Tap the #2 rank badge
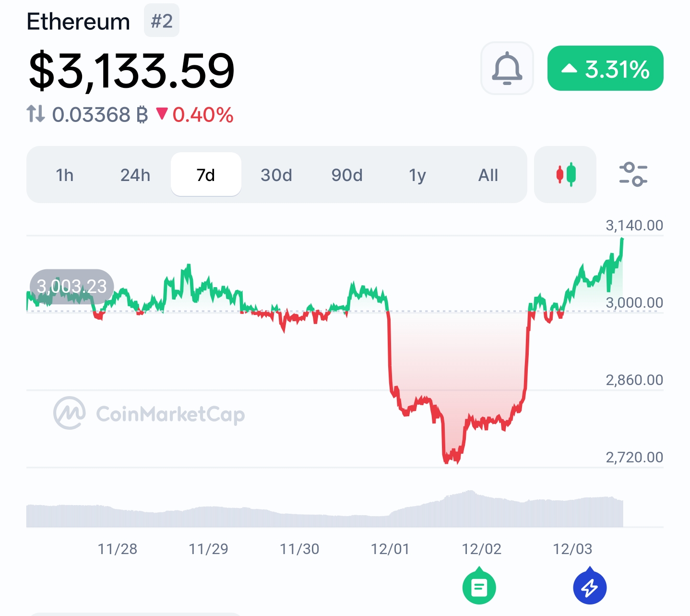Image resolution: width=690 pixels, height=616 pixels. 162,21
